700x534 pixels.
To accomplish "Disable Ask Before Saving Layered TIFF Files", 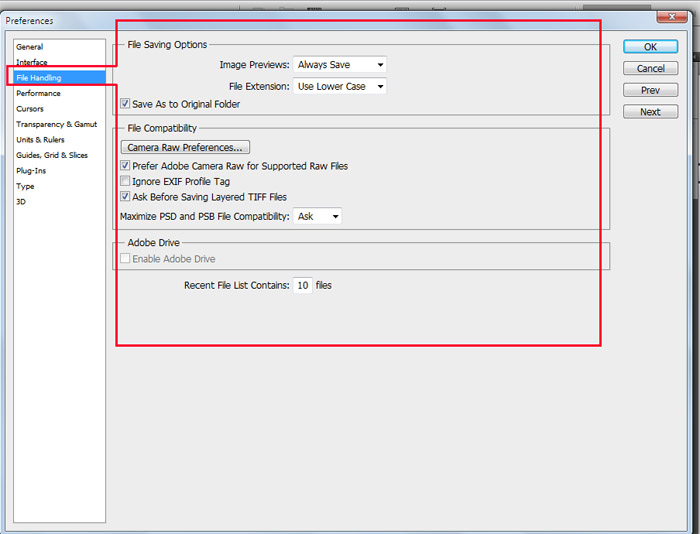I will 125,197.
